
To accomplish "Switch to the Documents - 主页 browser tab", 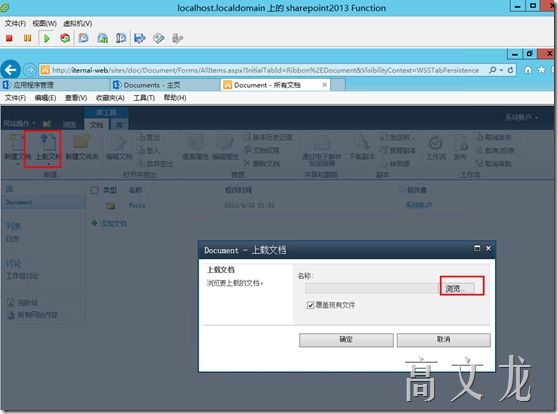I will [165, 85].
